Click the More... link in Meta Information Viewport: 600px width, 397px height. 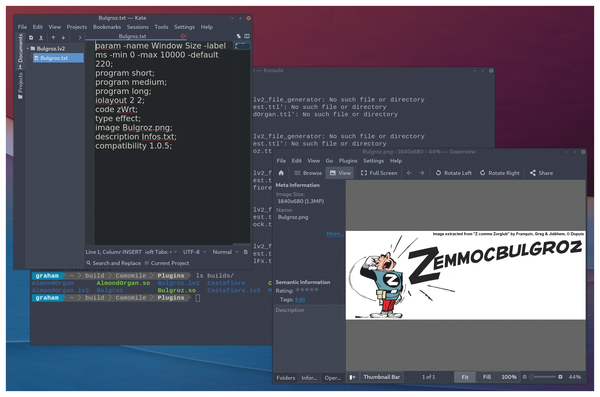[334, 234]
